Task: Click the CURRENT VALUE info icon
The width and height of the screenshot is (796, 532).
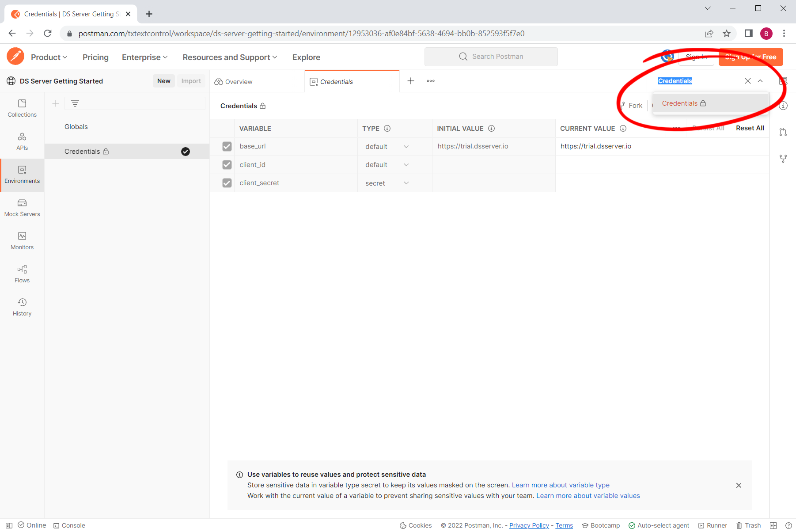Action: (x=623, y=129)
